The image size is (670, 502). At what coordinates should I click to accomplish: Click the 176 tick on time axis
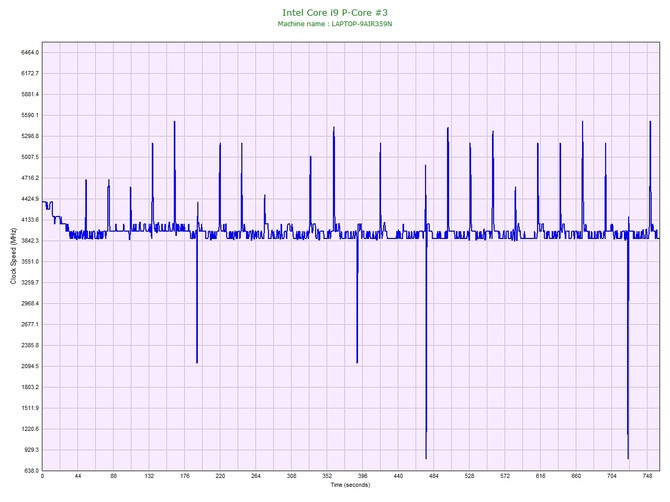point(185,476)
